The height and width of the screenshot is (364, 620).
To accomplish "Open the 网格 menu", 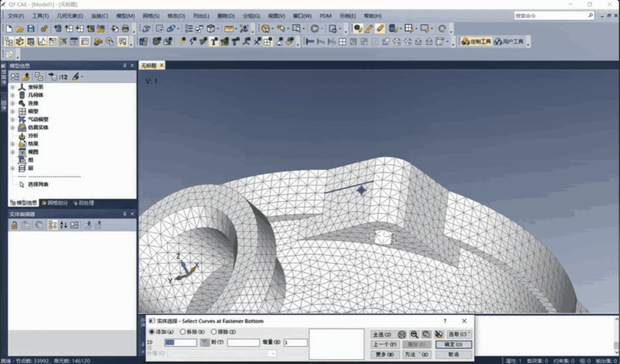I will tap(150, 15).
